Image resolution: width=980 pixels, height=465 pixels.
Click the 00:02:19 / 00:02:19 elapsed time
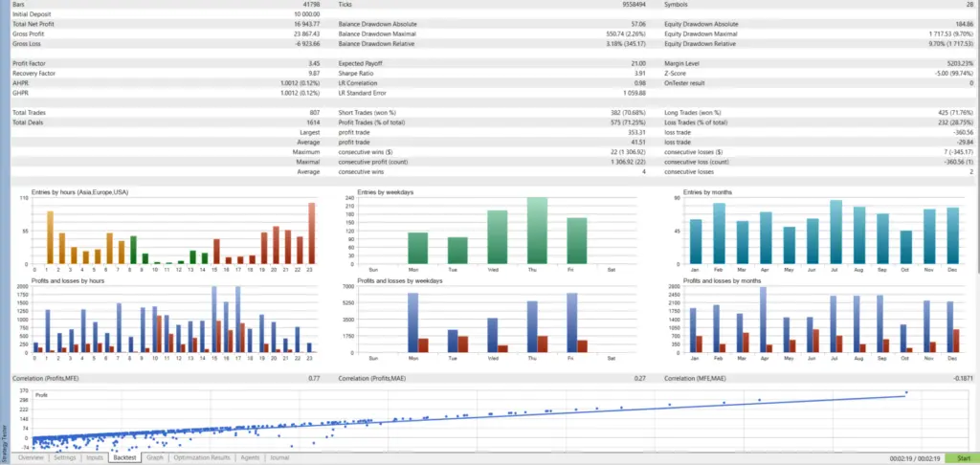pos(915,458)
